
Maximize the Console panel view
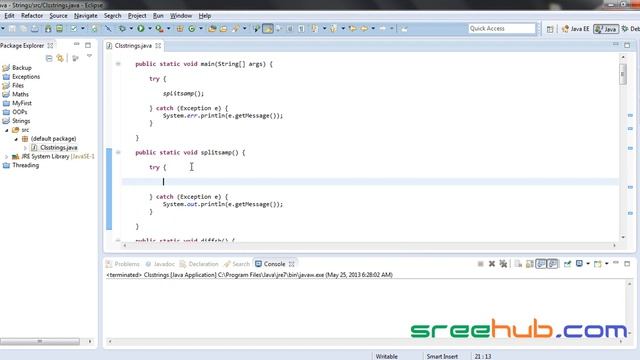tap(627, 264)
